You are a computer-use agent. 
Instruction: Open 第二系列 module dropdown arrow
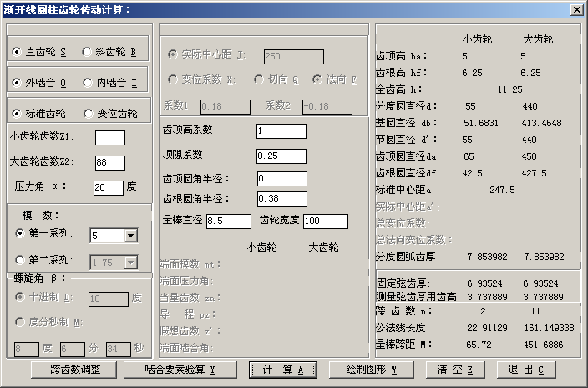pos(131,263)
